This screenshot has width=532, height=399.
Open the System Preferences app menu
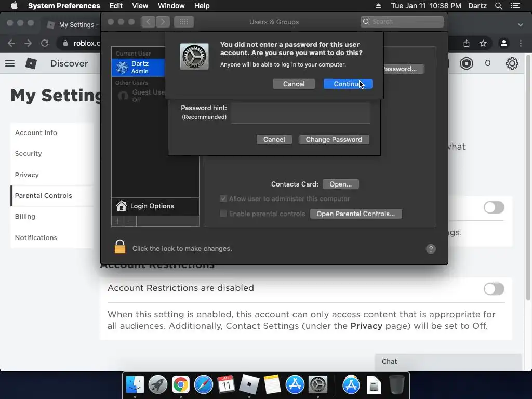coord(64,6)
